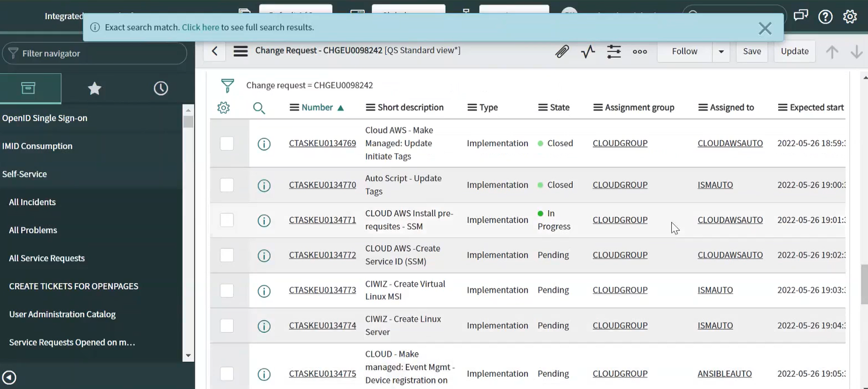868x389 pixels.
Task: Open the Short description column menu
Action: point(369,107)
